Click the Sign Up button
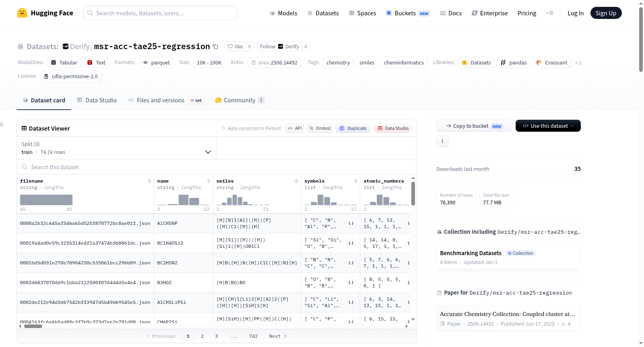Viewport: 644px width, 347px height. (606, 13)
